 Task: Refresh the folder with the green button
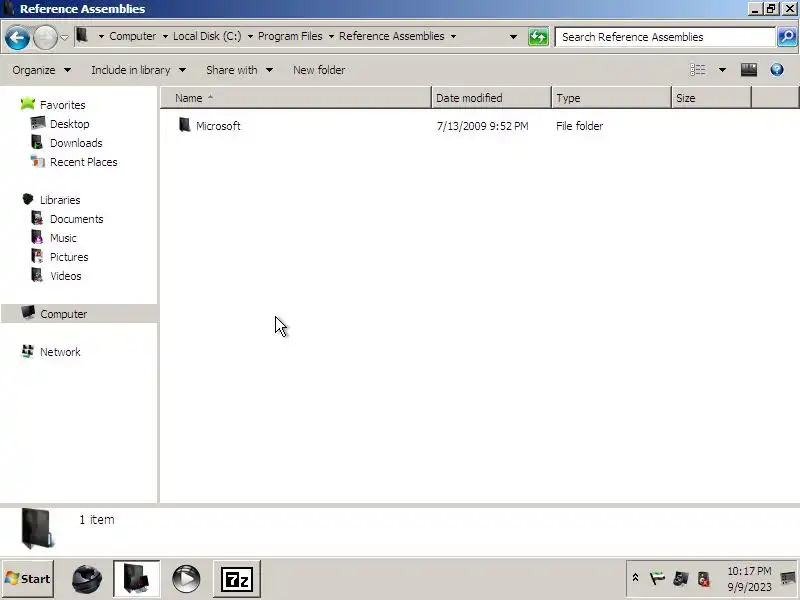click(x=538, y=37)
